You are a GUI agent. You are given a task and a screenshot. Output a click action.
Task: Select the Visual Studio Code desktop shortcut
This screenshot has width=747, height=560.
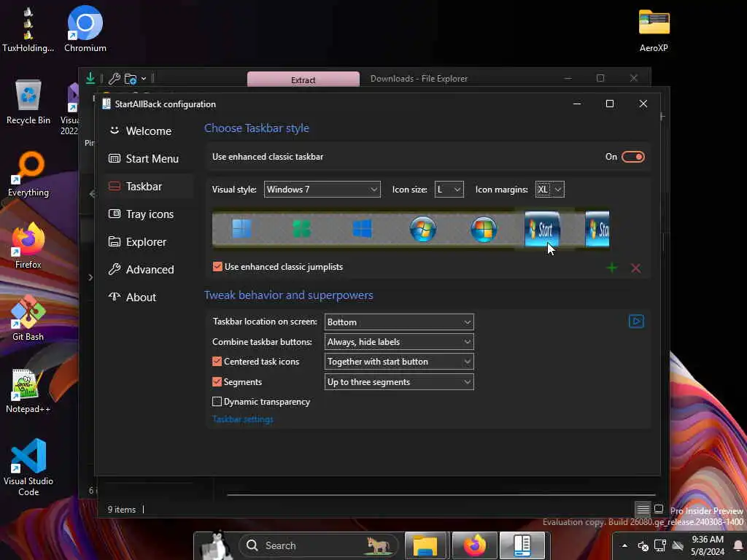pos(28,467)
